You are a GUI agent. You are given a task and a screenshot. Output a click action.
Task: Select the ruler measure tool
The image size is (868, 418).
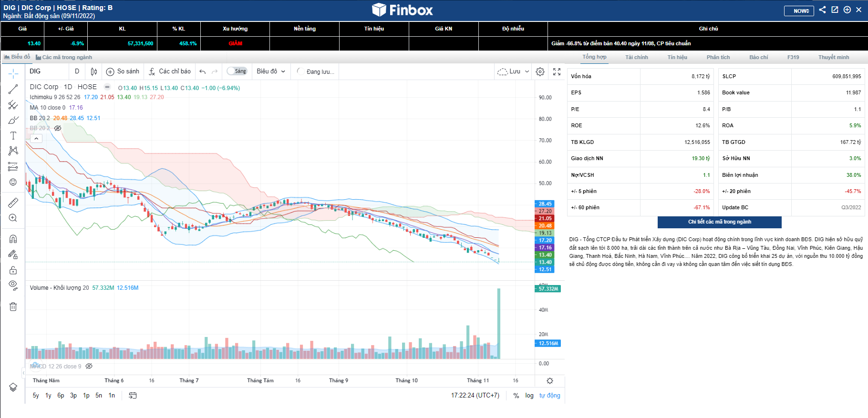[13, 203]
